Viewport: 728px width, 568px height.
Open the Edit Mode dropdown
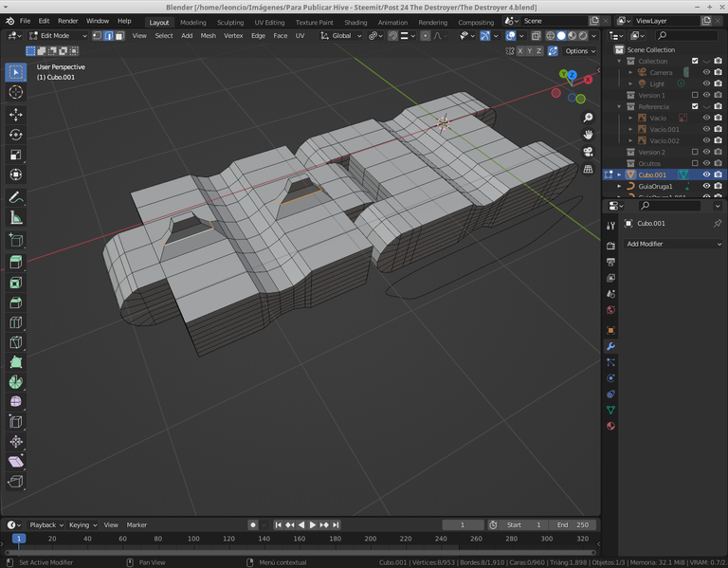(57, 35)
